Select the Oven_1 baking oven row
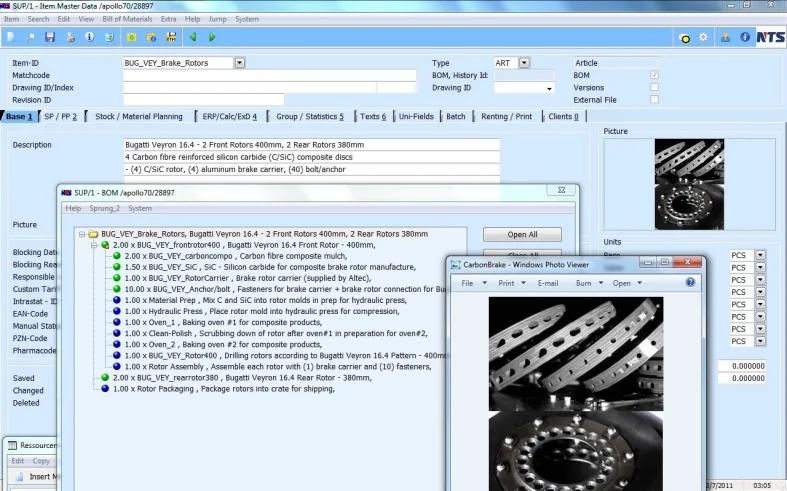 point(223,322)
